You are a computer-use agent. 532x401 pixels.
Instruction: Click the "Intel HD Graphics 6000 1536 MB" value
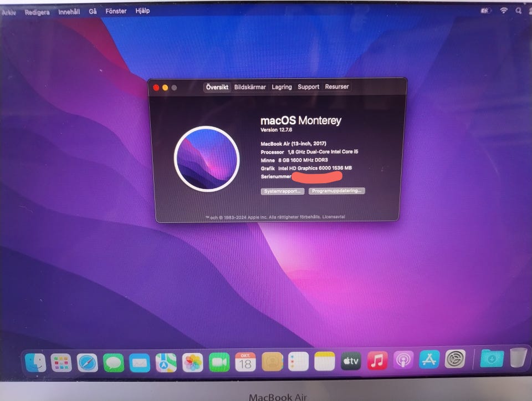[315, 168]
